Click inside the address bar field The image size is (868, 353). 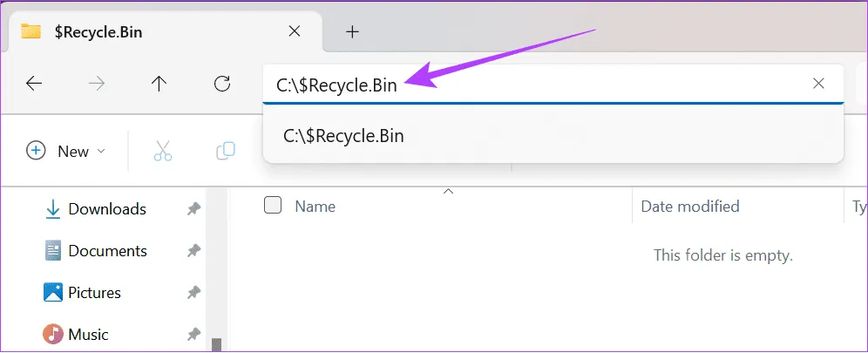pyautogui.click(x=593, y=85)
